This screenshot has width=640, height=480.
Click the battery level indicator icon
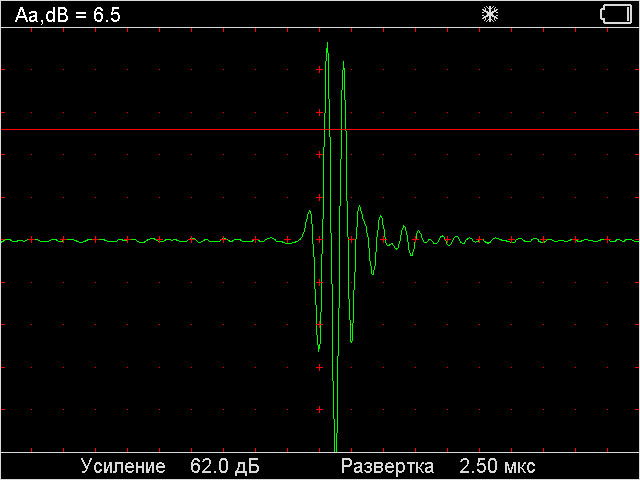pos(615,14)
